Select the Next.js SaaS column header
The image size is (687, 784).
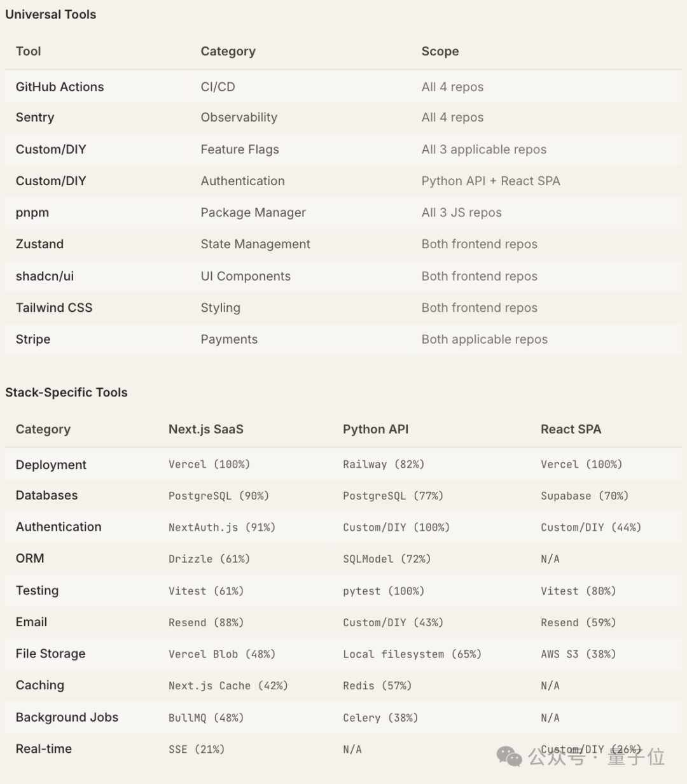206,429
